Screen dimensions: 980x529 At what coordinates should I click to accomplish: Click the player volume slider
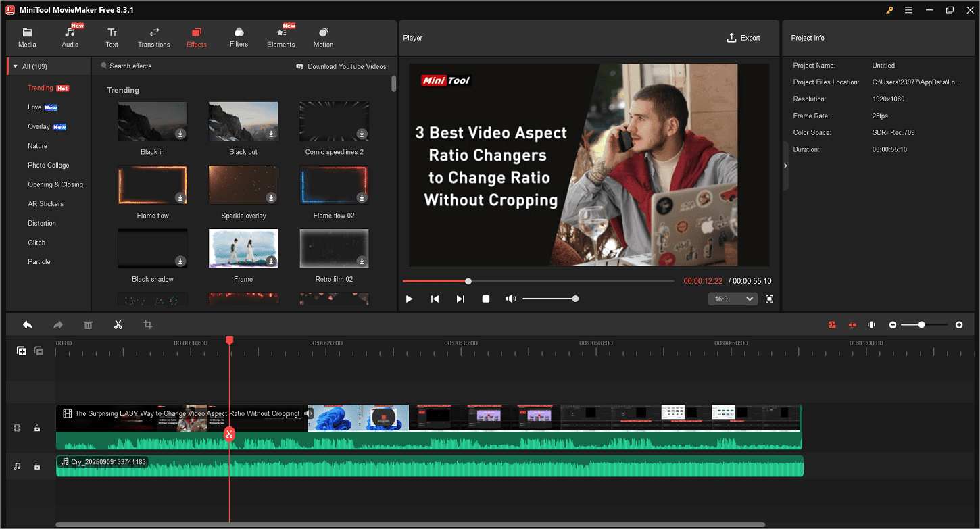coord(549,299)
